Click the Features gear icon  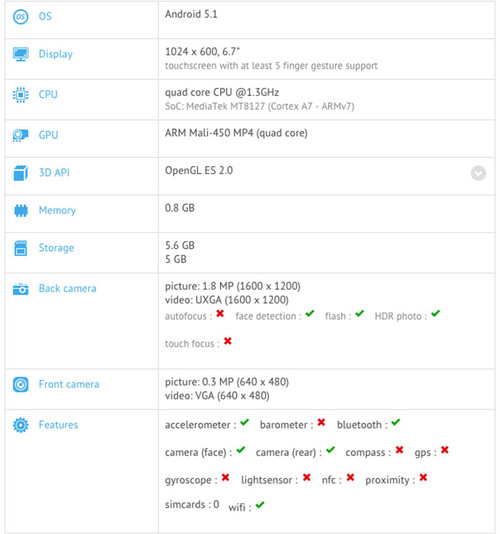(x=20, y=425)
